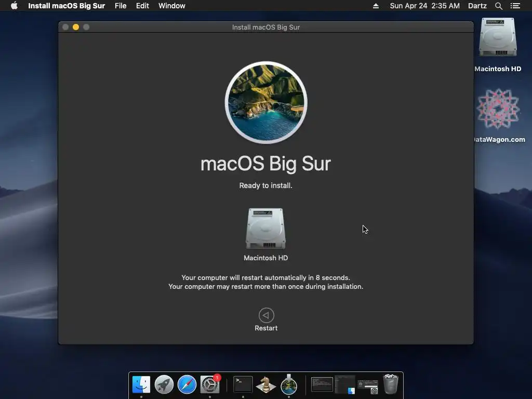
Task: Minimize the installer window with yellow button
Action: pos(76,27)
